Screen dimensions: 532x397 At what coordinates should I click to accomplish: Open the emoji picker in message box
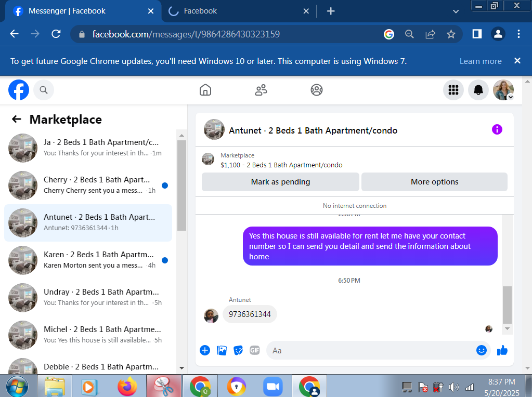481,350
